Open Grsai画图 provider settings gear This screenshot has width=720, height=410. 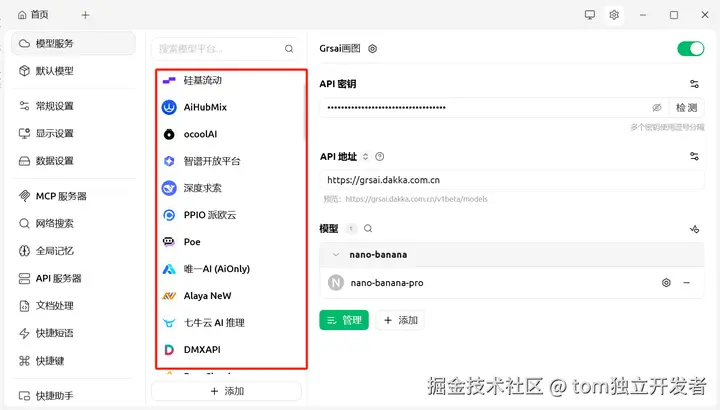tap(372, 49)
